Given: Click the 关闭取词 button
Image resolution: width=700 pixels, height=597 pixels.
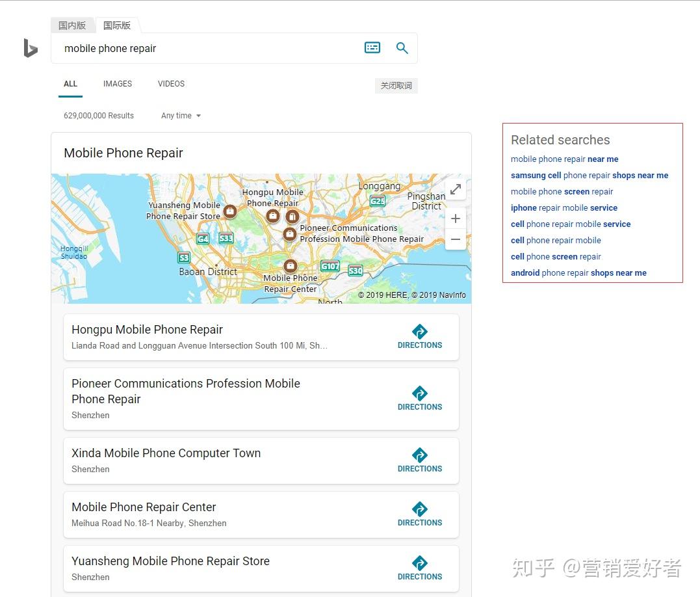Looking at the screenshot, I should 396,85.
